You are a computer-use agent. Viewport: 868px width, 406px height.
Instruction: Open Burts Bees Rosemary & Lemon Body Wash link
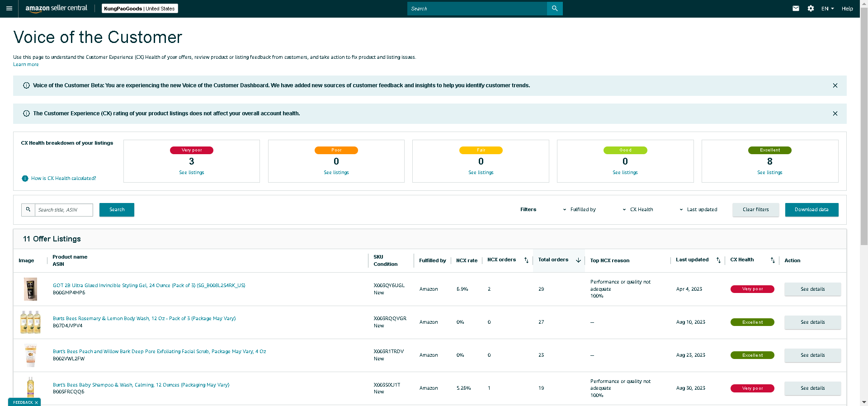(x=144, y=319)
